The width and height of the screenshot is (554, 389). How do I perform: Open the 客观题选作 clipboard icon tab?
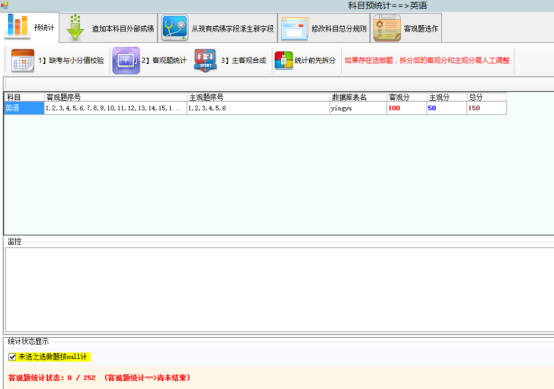point(387,28)
